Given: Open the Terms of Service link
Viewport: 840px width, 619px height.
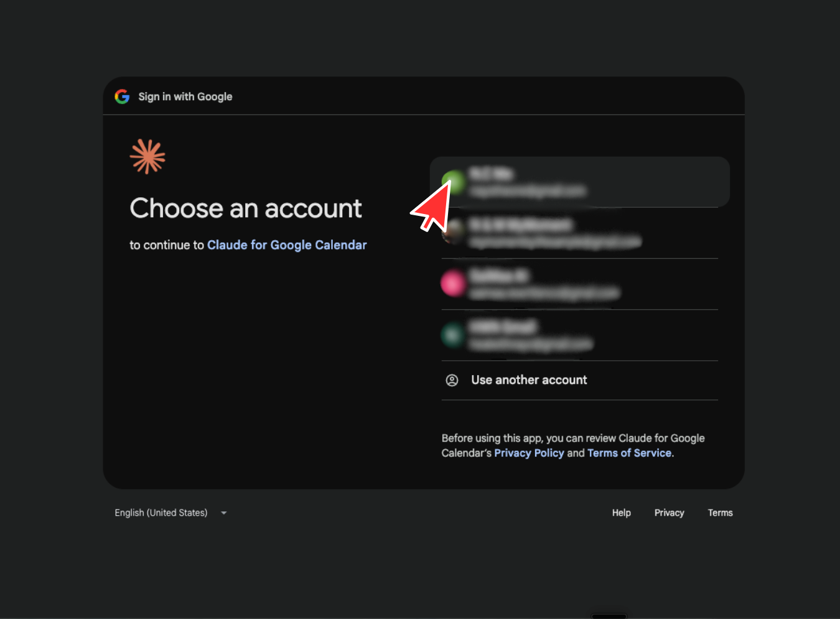Looking at the screenshot, I should point(630,453).
